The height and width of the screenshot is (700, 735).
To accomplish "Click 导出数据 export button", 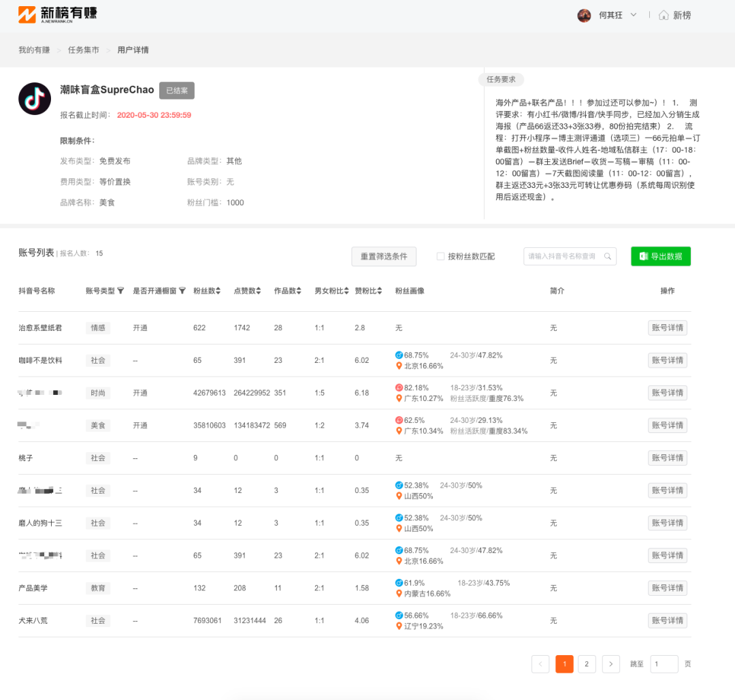I will tap(660, 257).
